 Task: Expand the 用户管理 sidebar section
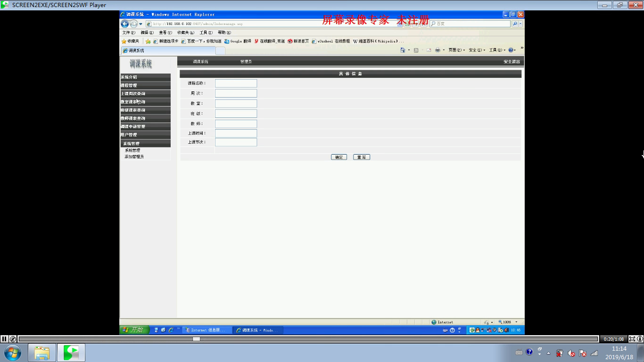[x=145, y=135]
